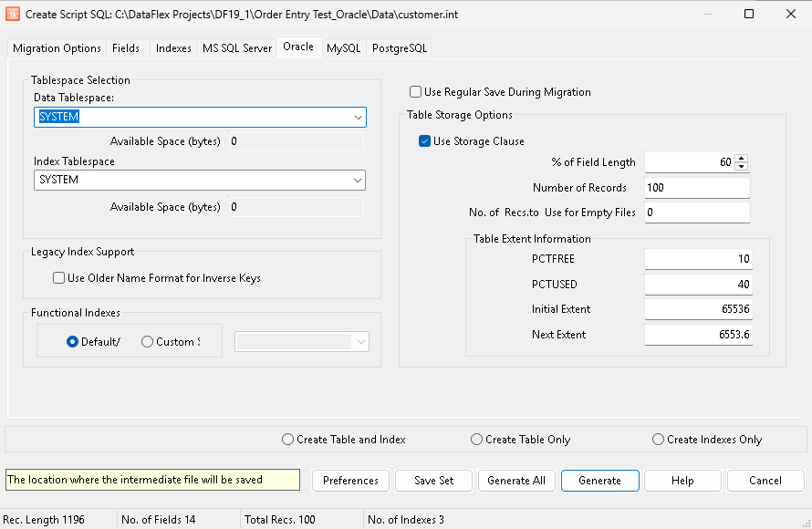
Task: Open the PostgreSQL tab
Action: pyautogui.click(x=400, y=48)
